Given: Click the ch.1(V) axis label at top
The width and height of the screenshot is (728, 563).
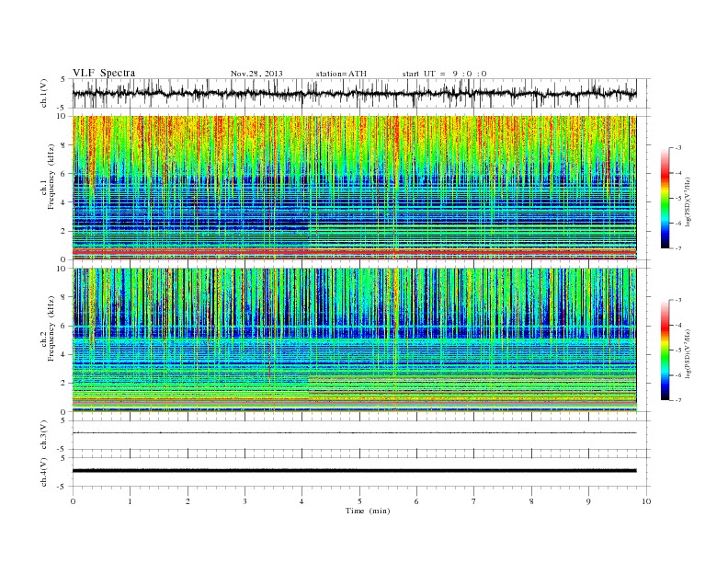Looking at the screenshot, I should tap(44, 93).
